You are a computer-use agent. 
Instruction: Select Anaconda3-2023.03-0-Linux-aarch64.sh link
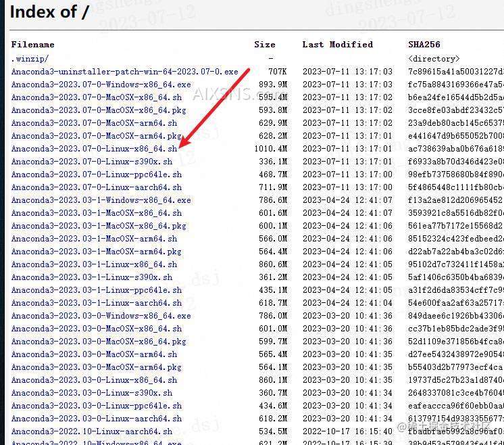pos(97,419)
